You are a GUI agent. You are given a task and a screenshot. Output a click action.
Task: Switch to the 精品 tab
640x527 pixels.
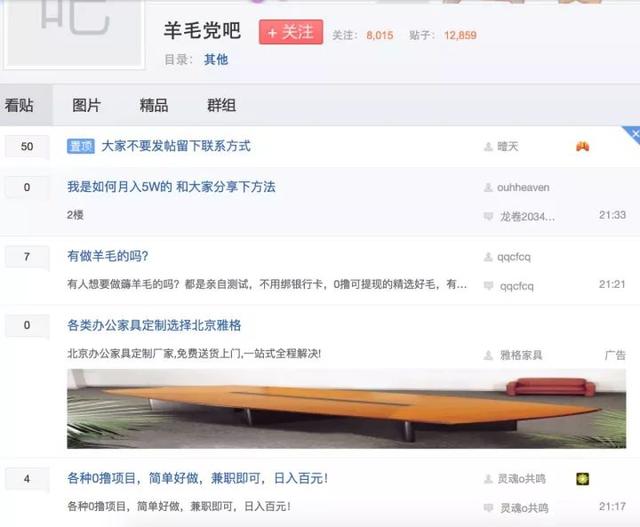154,105
